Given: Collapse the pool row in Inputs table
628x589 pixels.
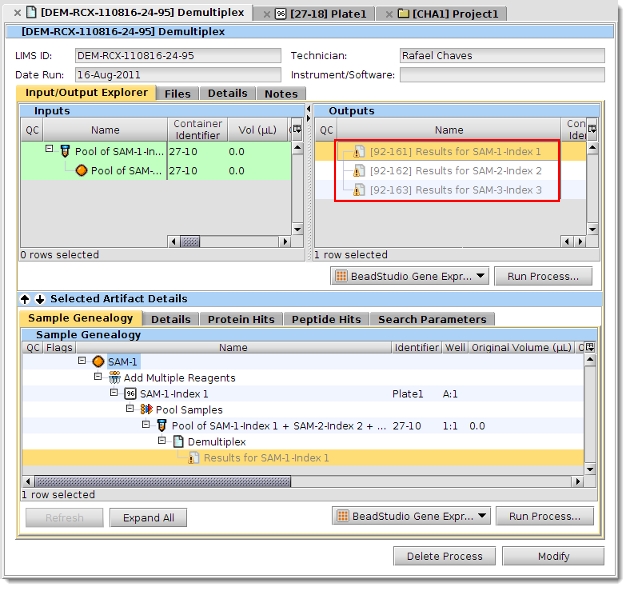Looking at the screenshot, I should coord(49,151).
